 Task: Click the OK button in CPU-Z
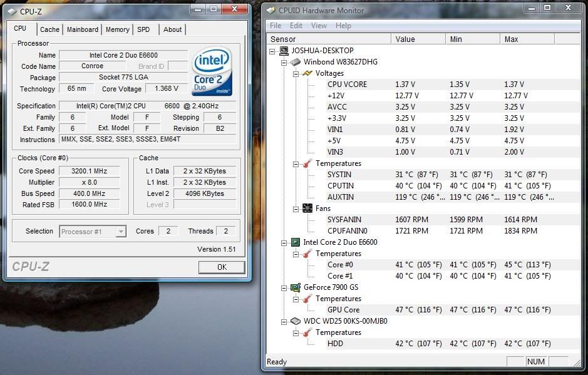(222, 267)
